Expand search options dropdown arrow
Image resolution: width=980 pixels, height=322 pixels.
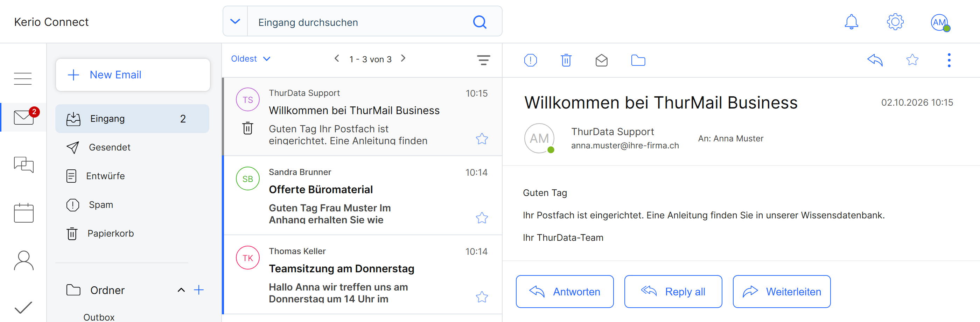(235, 21)
